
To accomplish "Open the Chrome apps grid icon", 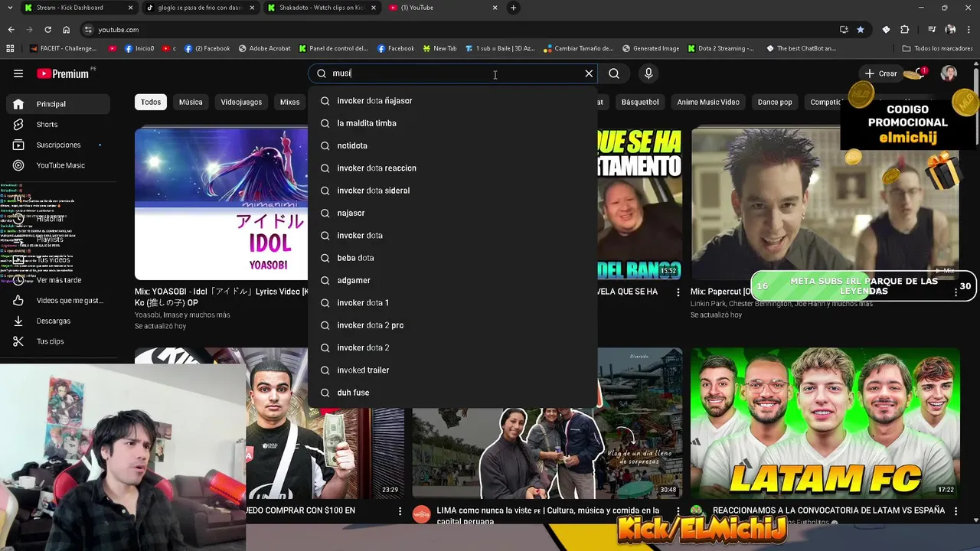I will [x=10, y=48].
